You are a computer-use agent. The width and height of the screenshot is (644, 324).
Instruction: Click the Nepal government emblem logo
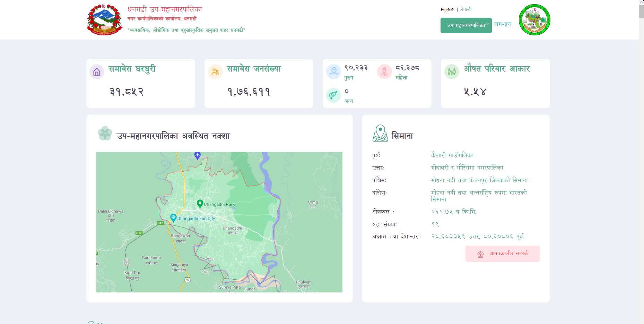[x=104, y=20]
